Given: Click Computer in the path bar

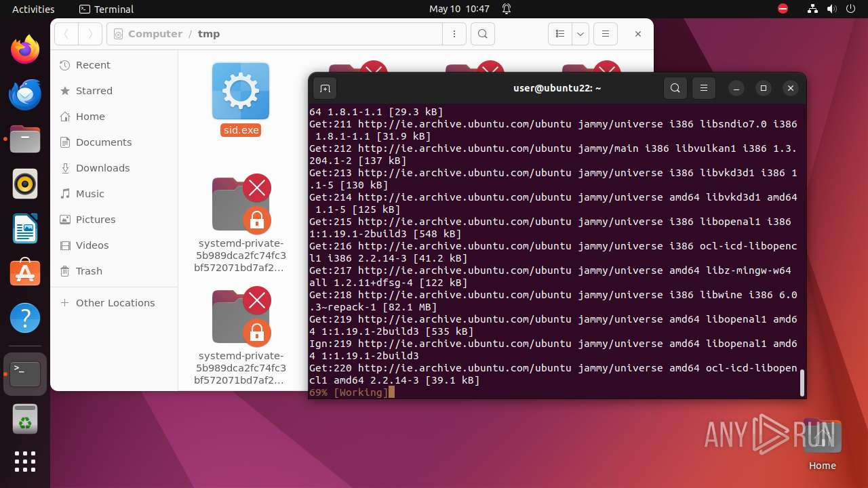Looking at the screenshot, I should 155,34.
